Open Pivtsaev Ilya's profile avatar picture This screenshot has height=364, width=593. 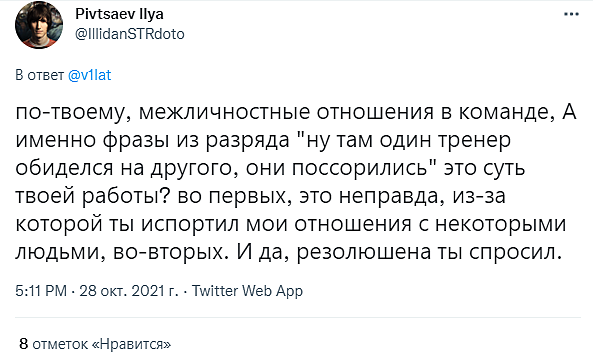click(x=39, y=25)
